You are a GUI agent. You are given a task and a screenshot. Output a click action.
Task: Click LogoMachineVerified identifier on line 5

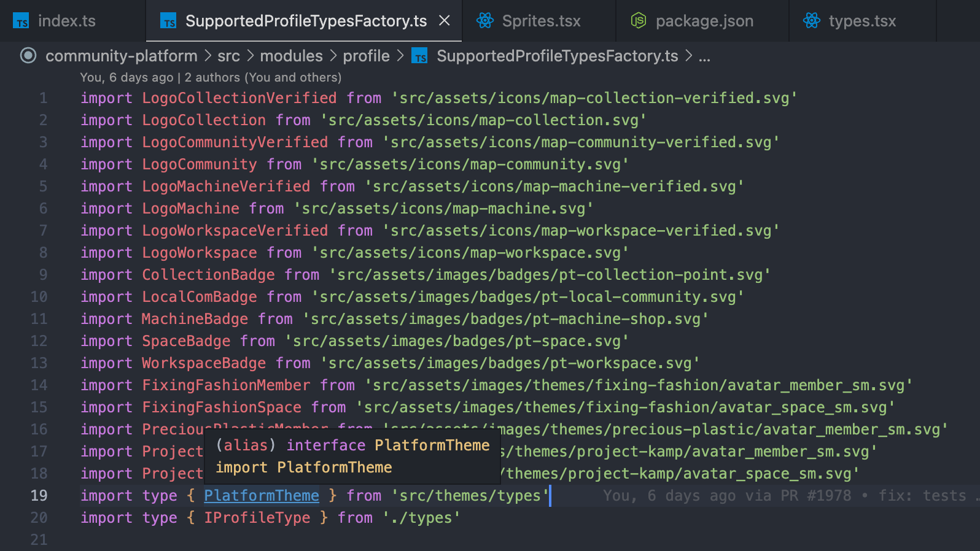pyautogui.click(x=226, y=186)
